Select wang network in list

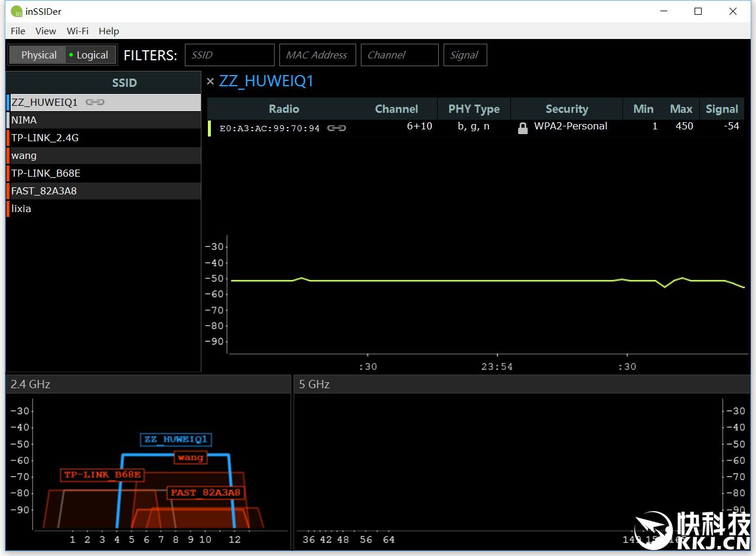click(x=104, y=155)
